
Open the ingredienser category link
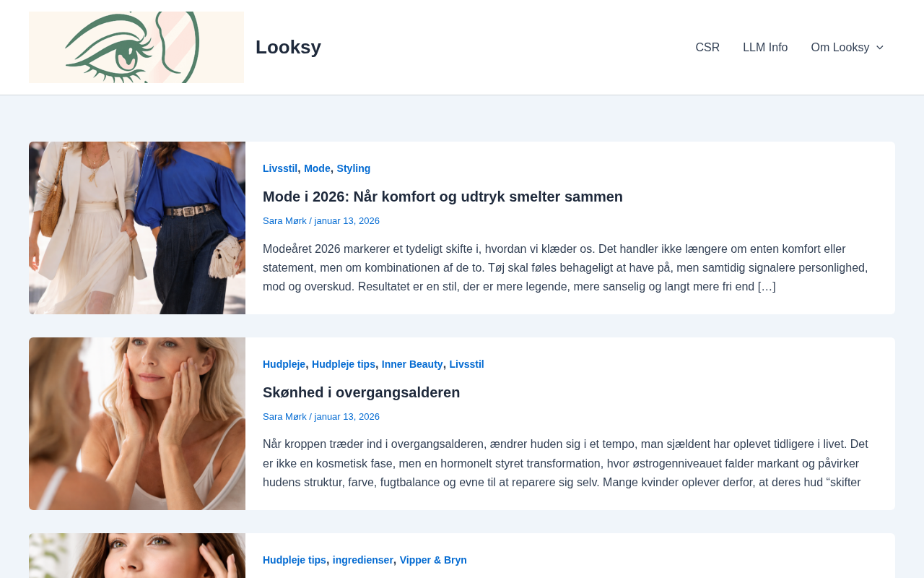pyautogui.click(x=363, y=560)
